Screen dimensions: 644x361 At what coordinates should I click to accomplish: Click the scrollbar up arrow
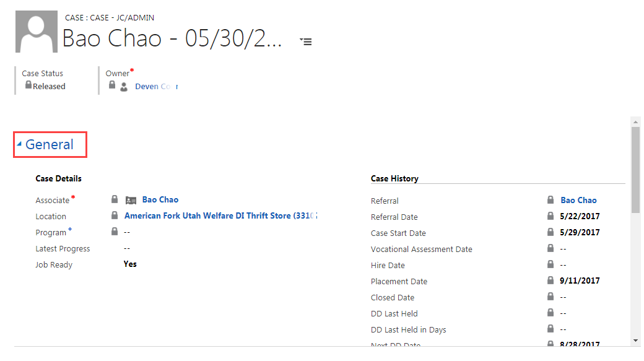636,122
